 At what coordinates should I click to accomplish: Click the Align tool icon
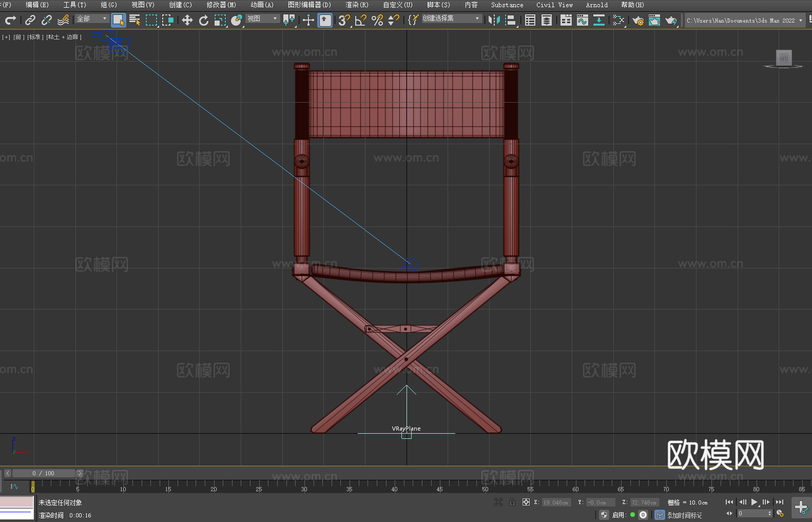coord(511,20)
